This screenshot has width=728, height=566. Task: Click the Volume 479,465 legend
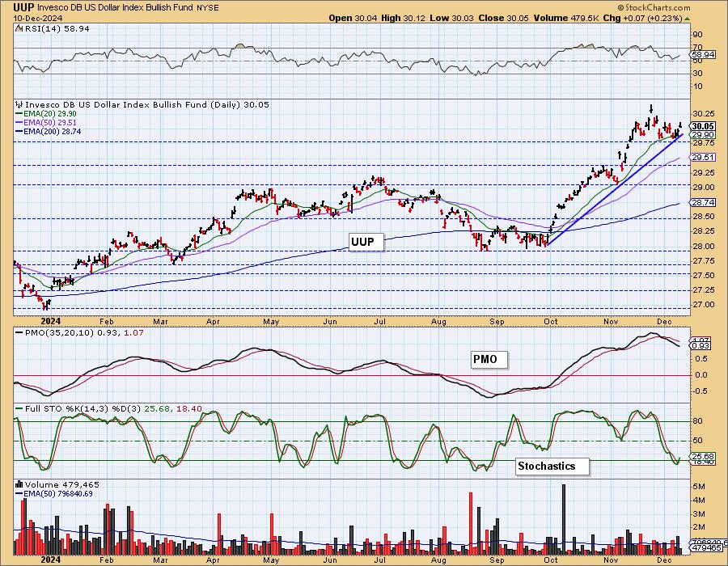click(x=57, y=485)
